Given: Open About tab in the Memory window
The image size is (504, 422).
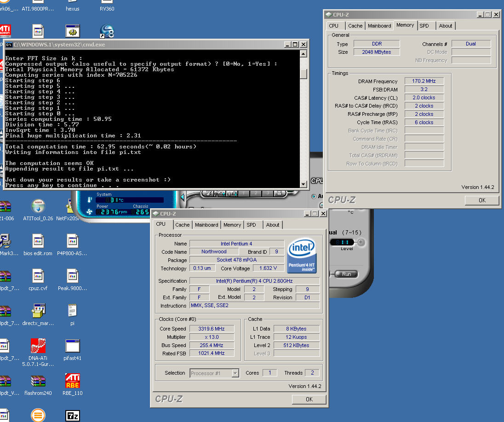Looking at the screenshot, I should pos(446,26).
